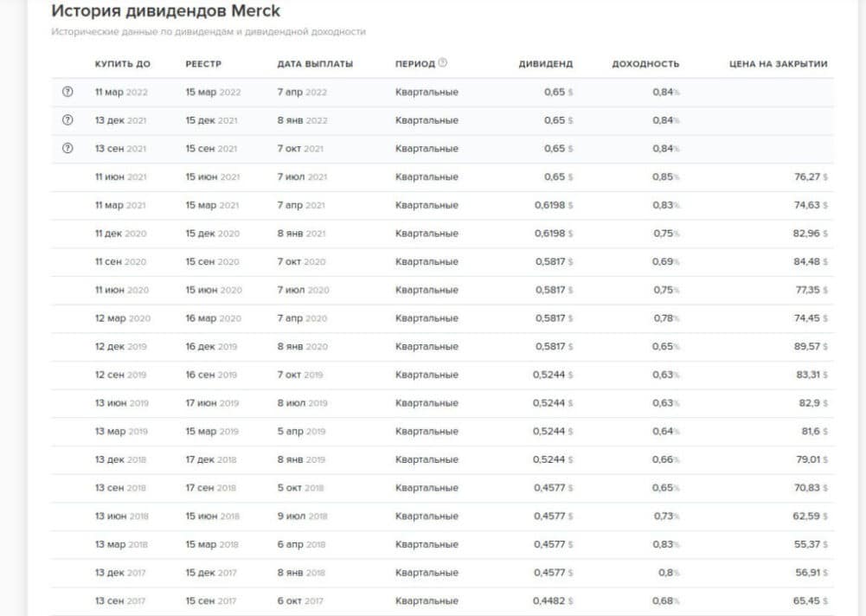Screen dimensions: 866x616
Task: Sort by the ДОХОДНОСТЬ column header
Action: [645, 64]
